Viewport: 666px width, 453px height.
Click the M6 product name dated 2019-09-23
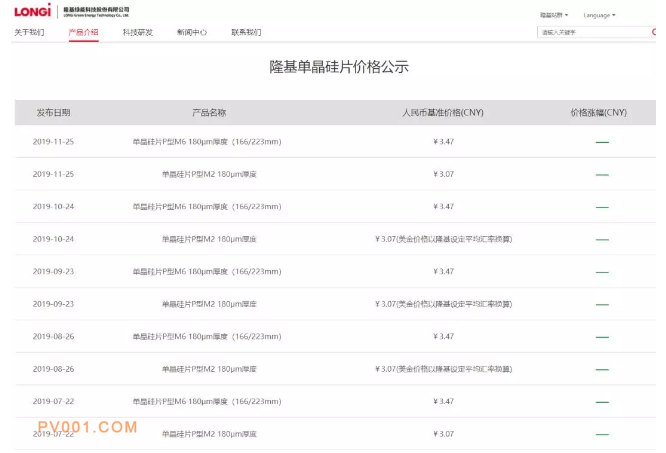point(207,272)
